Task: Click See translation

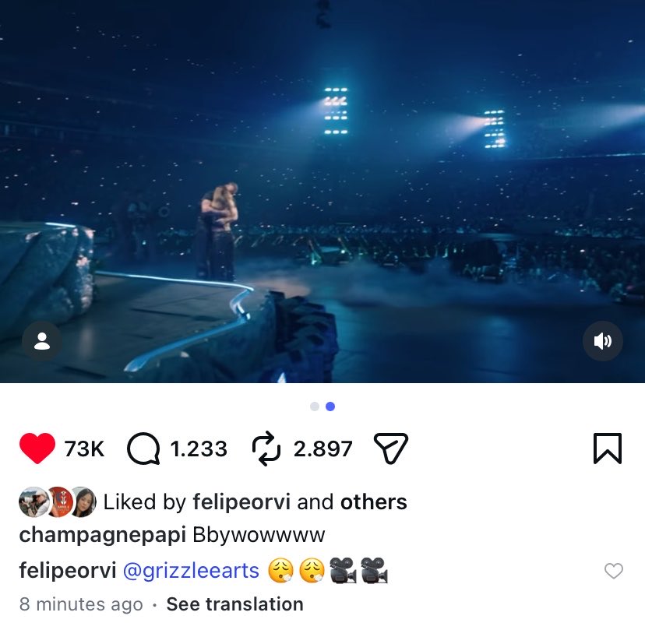Action: pos(235,604)
